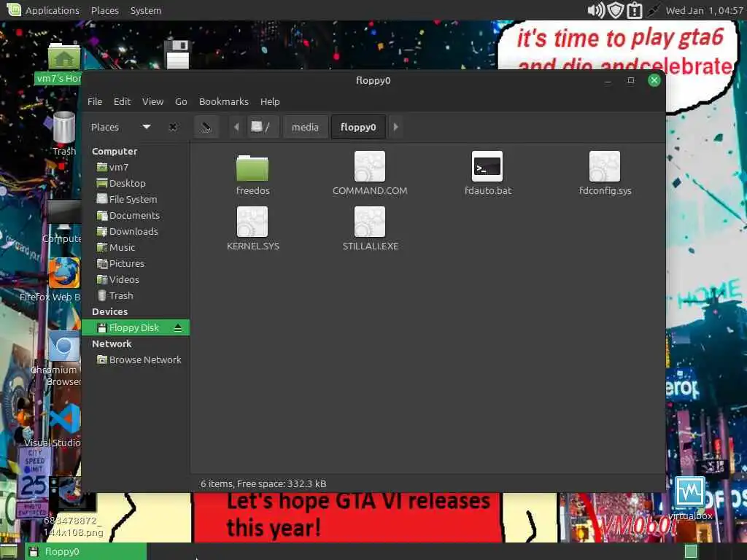Go back in the path bar with left arrow
Image resolution: width=747 pixels, height=560 pixels.
[x=236, y=127]
